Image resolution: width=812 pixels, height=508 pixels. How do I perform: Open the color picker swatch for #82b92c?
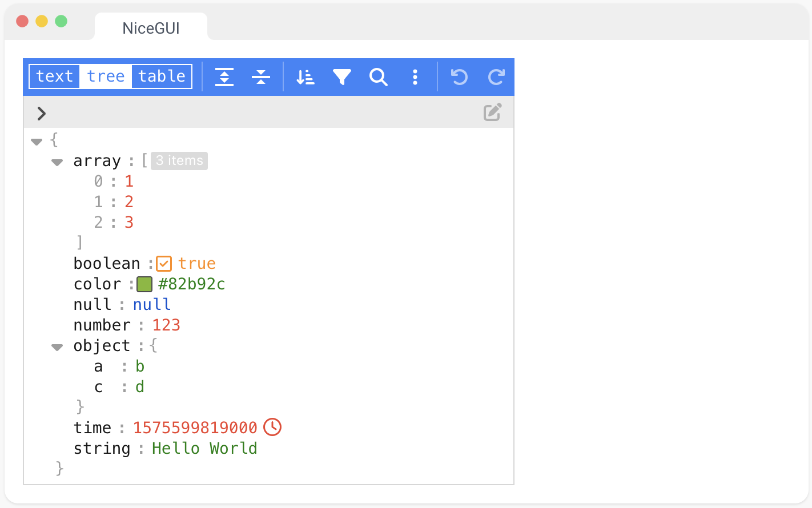click(144, 284)
